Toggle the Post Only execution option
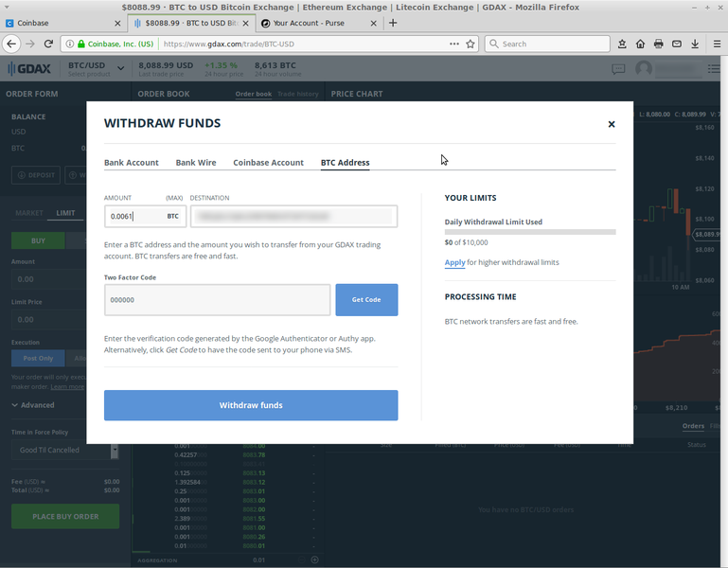Image resolution: width=728 pixels, height=568 pixels. point(38,358)
